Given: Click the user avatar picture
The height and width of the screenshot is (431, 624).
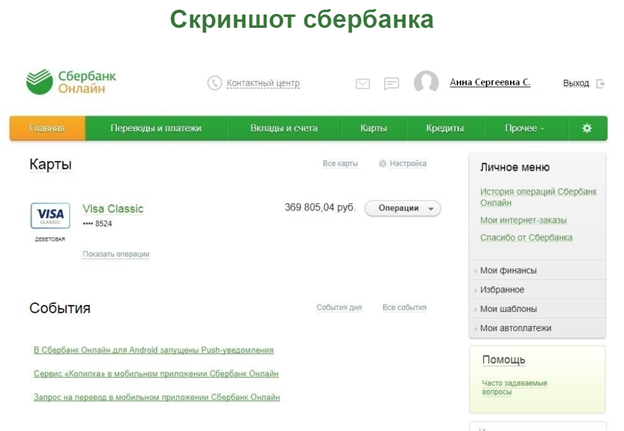Looking at the screenshot, I should coord(426,82).
